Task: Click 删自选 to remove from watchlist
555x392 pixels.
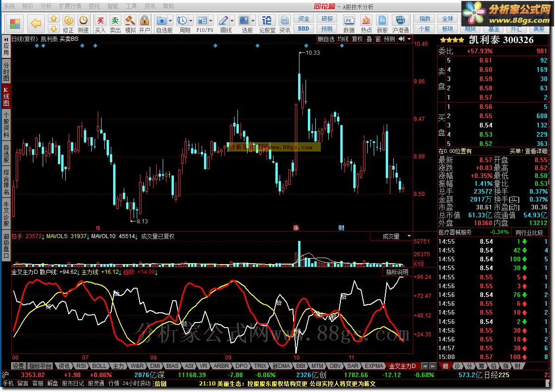Action: 326,39
